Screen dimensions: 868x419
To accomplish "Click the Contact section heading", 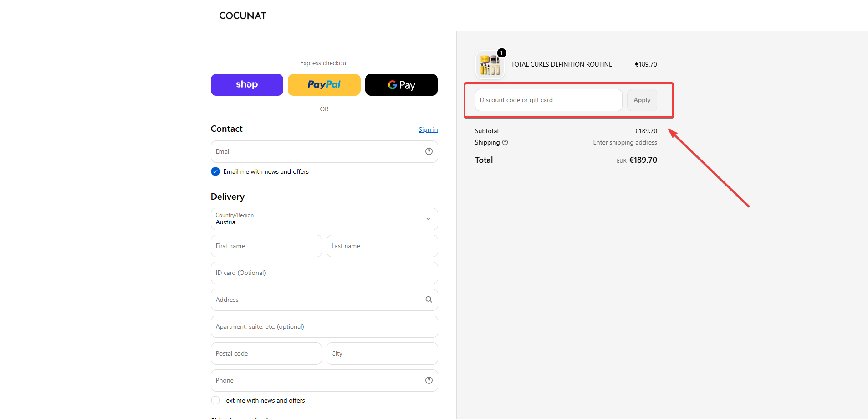I will (227, 129).
